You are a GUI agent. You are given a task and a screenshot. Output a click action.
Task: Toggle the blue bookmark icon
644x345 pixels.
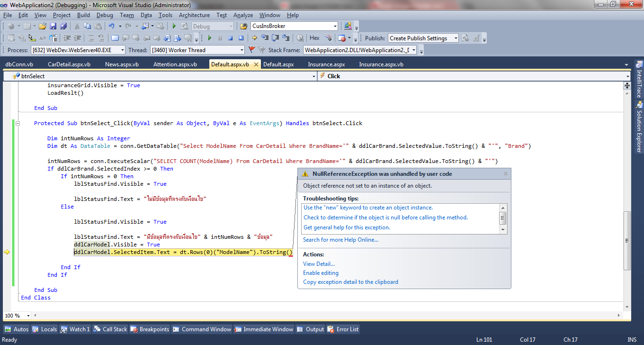tap(115, 38)
